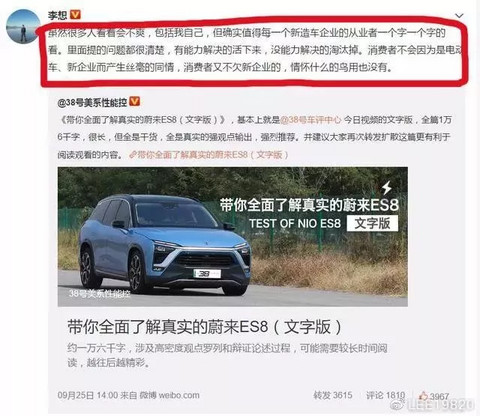Click the 09月25日 14:00 timestamp

pos(88,395)
